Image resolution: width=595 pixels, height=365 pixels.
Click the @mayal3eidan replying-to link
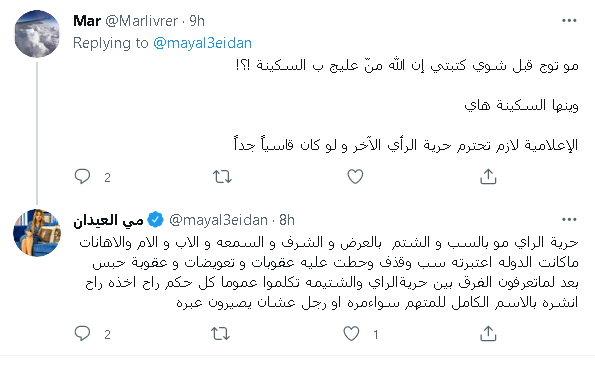pyautogui.click(x=202, y=43)
